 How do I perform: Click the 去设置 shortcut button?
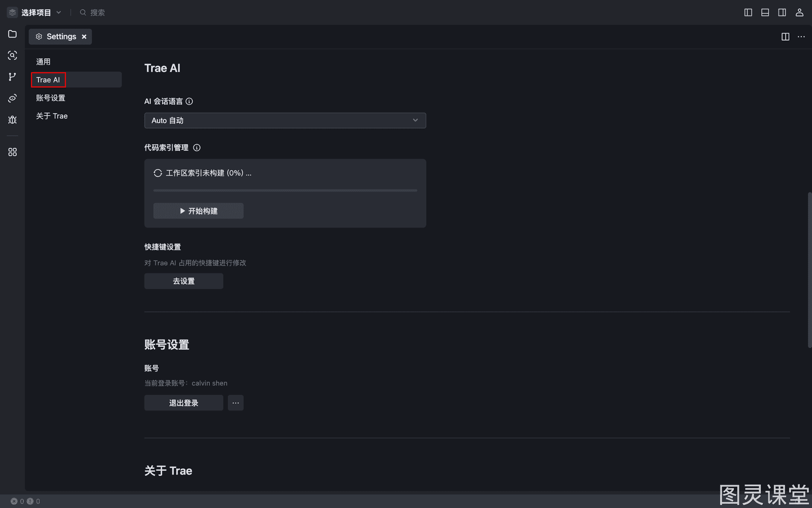pos(184,281)
